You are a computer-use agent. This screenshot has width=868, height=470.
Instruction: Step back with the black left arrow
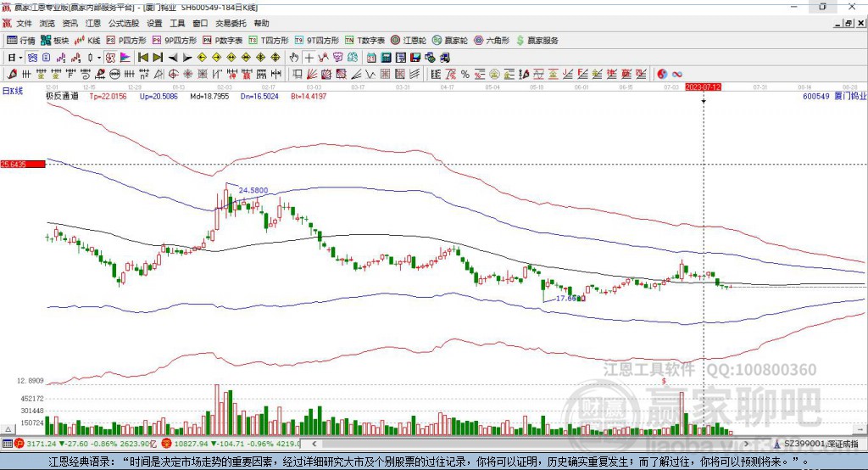click(173, 58)
